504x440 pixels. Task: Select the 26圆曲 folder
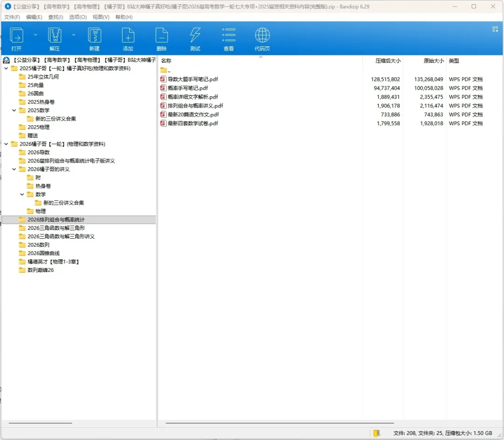click(31, 93)
